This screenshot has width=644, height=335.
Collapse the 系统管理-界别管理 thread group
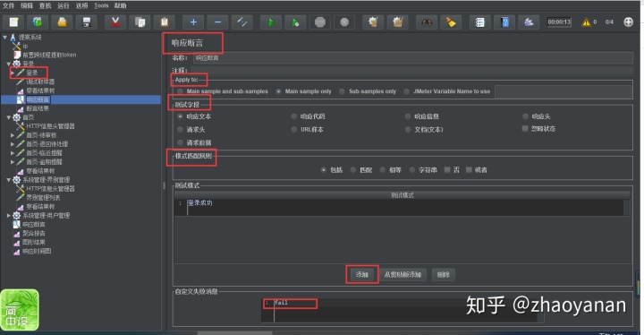(9, 180)
